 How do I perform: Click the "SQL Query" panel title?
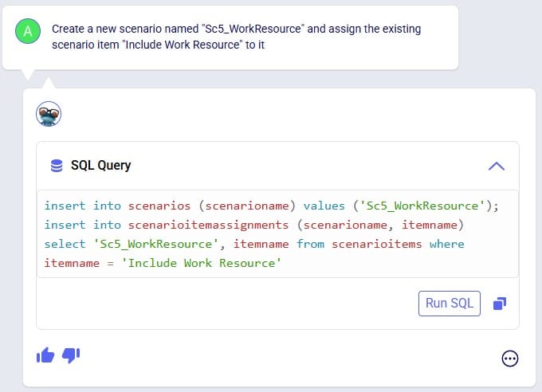pyautogui.click(x=101, y=165)
